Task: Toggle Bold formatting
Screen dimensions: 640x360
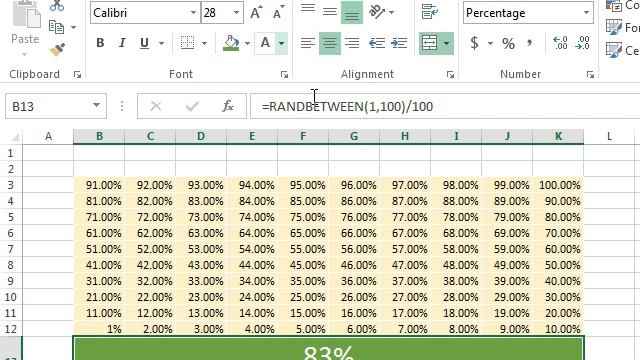Action: tap(100, 43)
